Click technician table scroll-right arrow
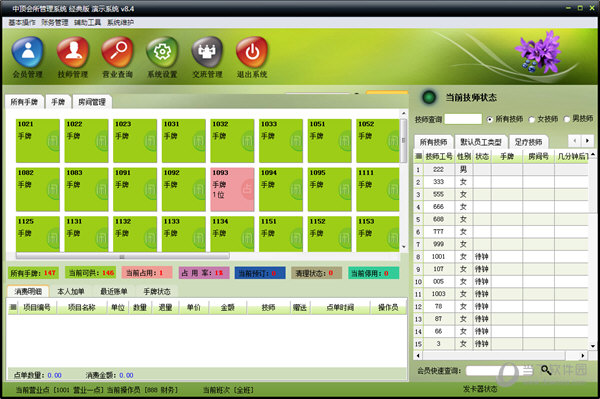 pyautogui.click(x=582, y=356)
